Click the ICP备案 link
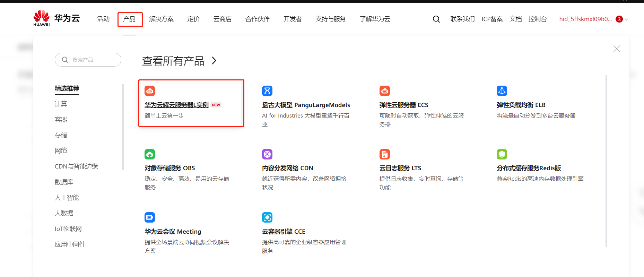 tap(492, 19)
